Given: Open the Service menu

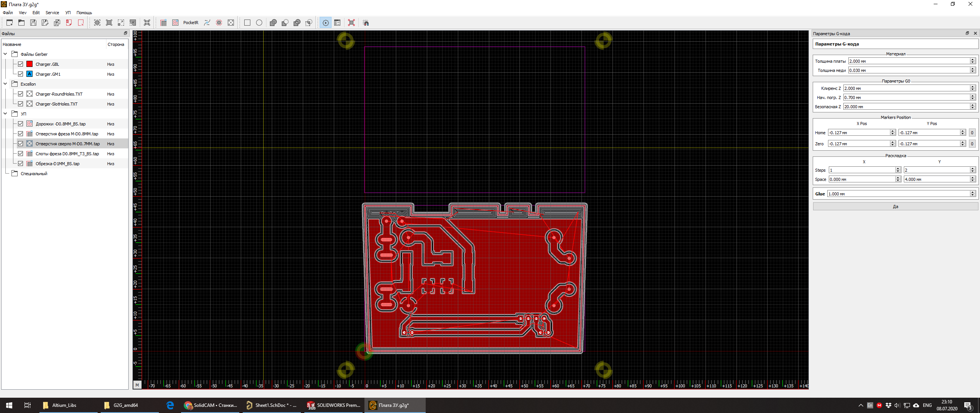Looking at the screenshot, I should (52, 13).
